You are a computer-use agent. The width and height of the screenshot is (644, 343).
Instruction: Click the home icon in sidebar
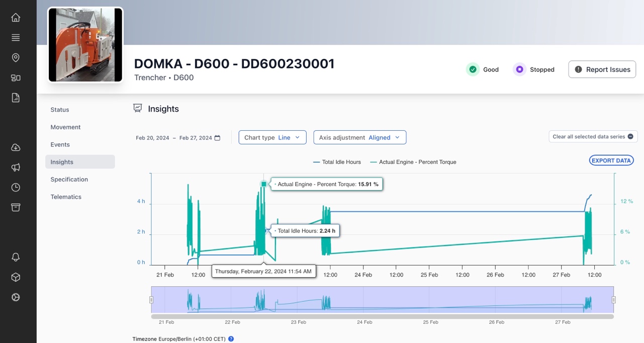click(x=16, y=18)
